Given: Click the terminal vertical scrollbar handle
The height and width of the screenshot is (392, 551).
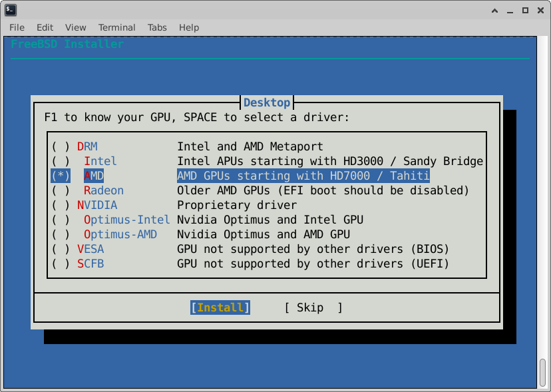Looking at the screenshot, I should (543, 372).
